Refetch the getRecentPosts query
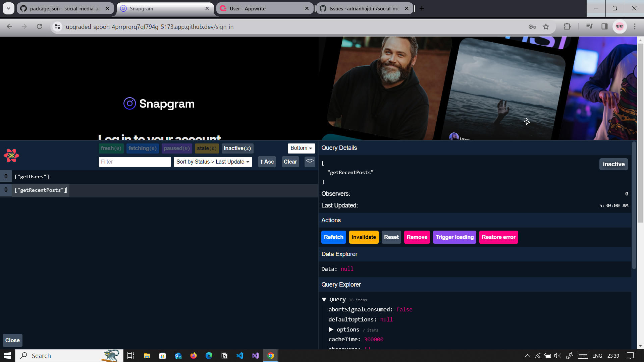The width and height of the screenshot is (644, 362). coord(333,237)
